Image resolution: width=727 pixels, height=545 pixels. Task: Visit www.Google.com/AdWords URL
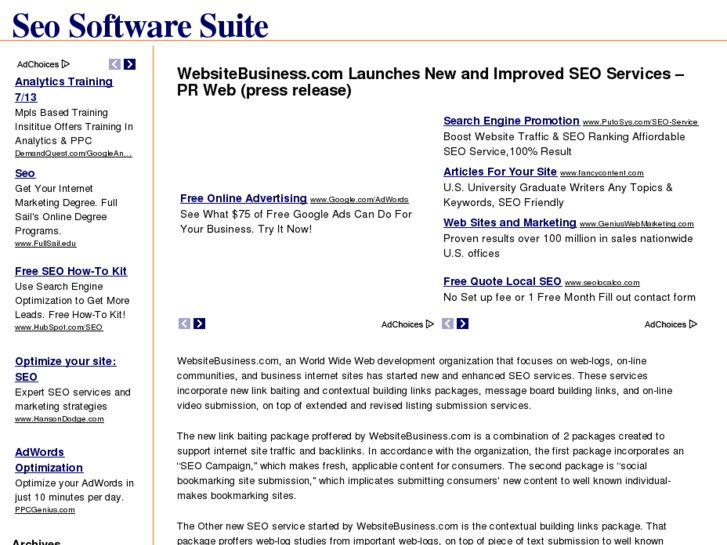(x=359, y=199)
